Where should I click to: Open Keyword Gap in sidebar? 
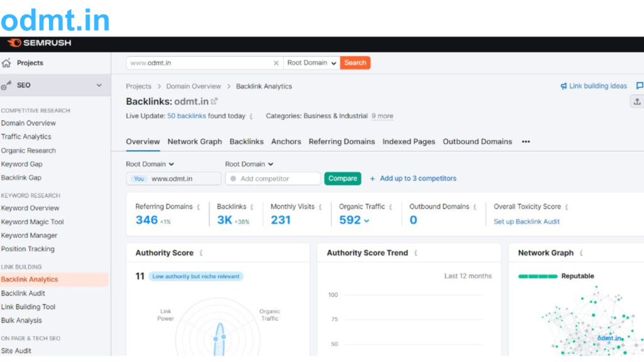point(22,164)
